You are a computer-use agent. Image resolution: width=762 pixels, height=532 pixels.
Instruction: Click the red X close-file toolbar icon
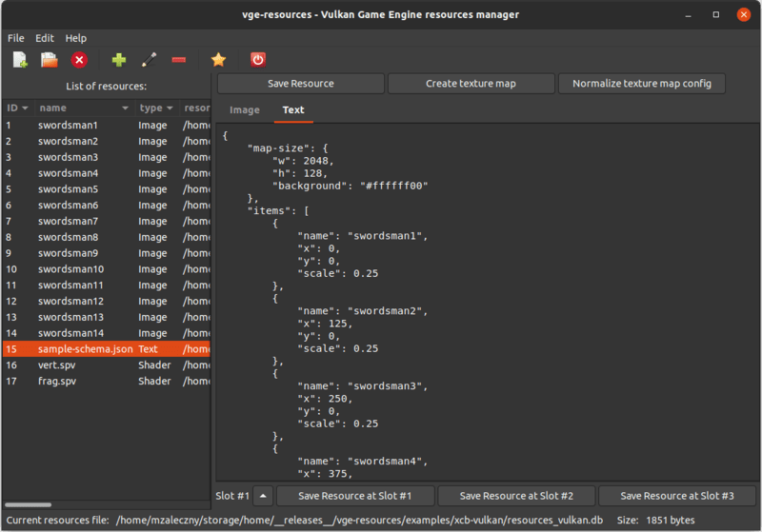pos(79,60)
